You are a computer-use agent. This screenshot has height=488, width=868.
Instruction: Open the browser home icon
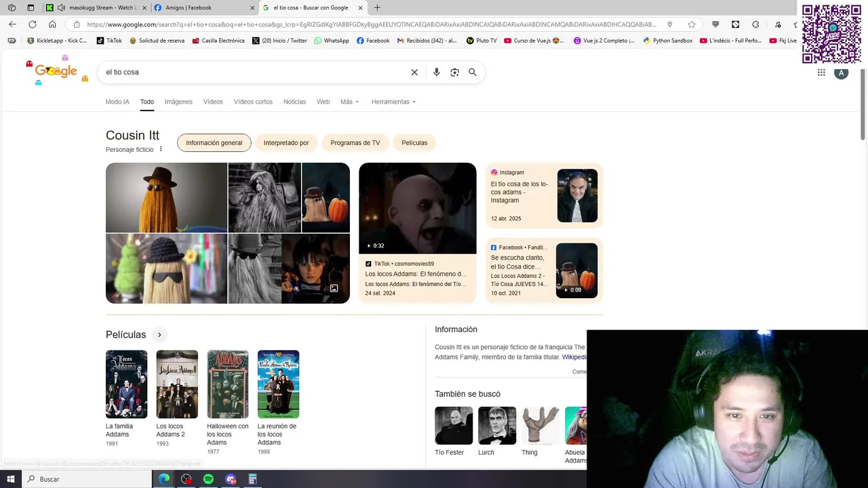(52, 24)
